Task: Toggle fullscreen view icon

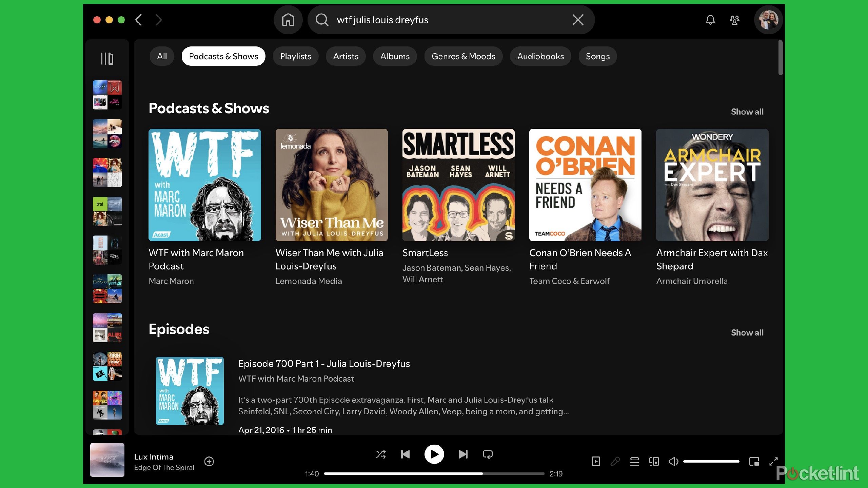Action: pos(773,462)
